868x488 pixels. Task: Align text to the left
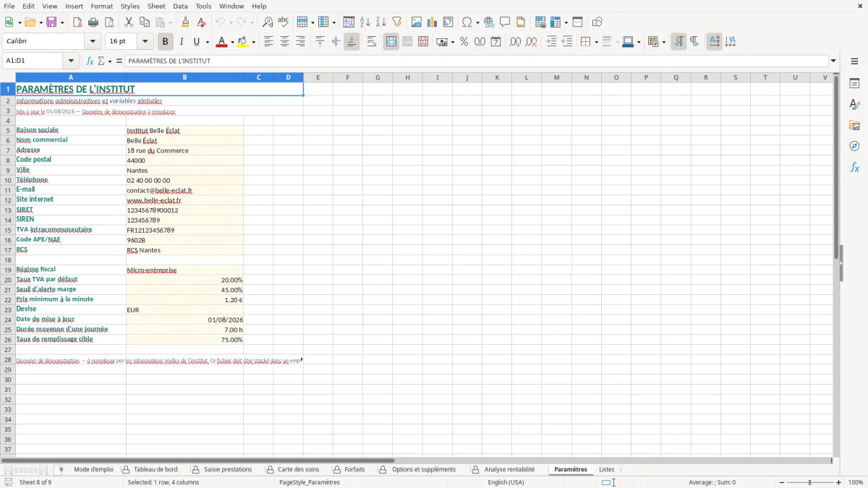[x=268, y=42]
